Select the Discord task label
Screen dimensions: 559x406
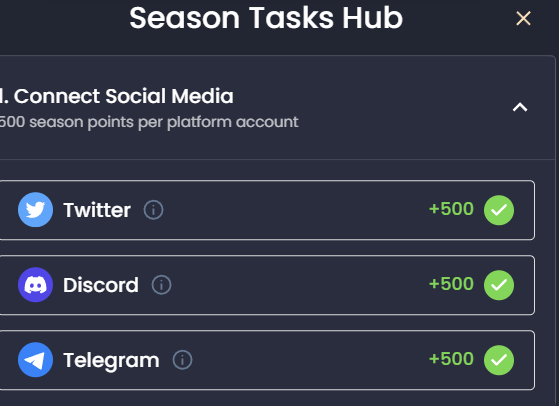(x=101, y=285)
